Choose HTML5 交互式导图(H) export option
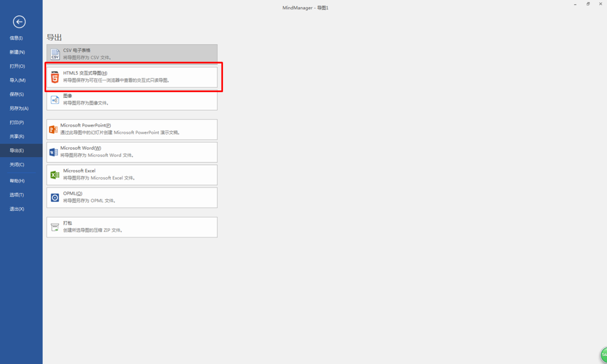This screenshot has width=607, height=364. (132, 77)
